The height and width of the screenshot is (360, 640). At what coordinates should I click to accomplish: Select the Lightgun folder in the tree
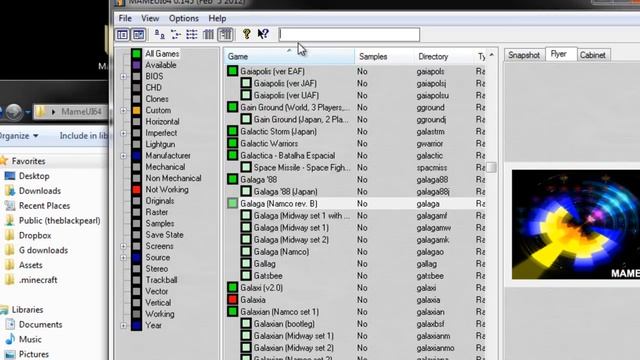(x=160, y=144)
